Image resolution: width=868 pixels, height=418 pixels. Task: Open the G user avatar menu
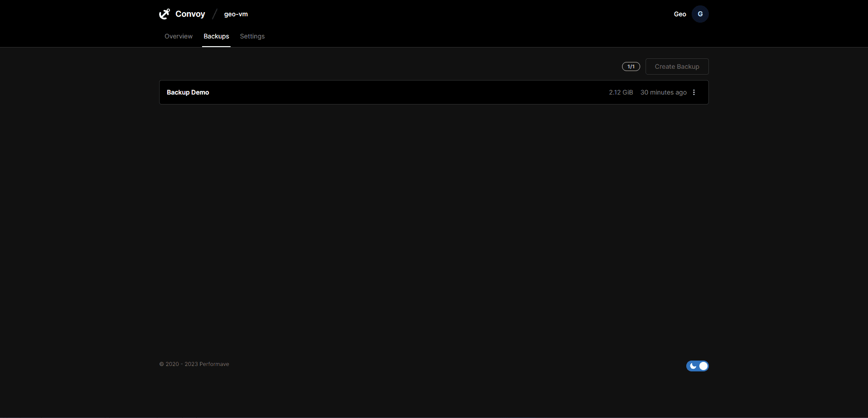click(700, 14)
